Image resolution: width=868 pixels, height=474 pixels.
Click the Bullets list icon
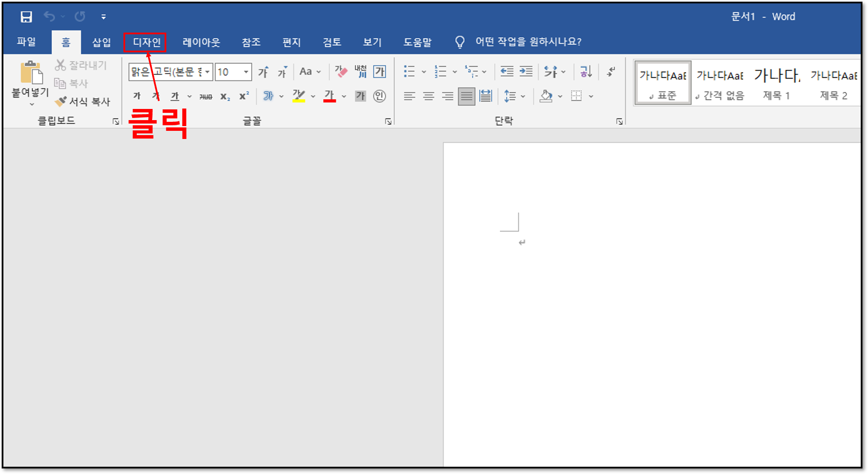[409, 72]
